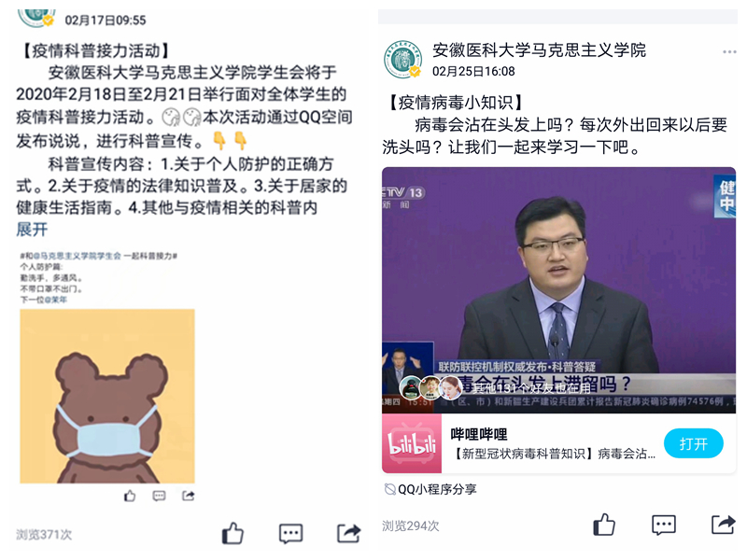Comment on the 疫情科普接力活动 post
Viewport: 747px width, 560px height.
click(x=290, y=534)
